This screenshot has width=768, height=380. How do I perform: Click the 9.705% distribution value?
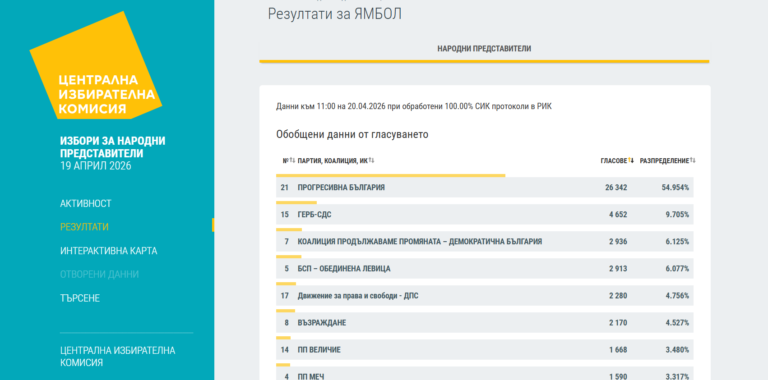pos(678,214)
